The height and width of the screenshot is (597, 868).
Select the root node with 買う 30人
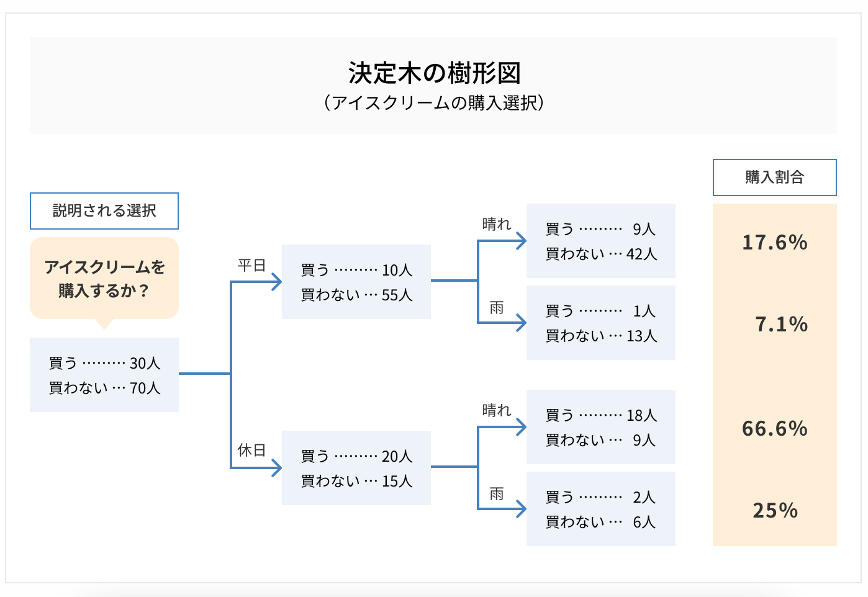click(104, 375)
